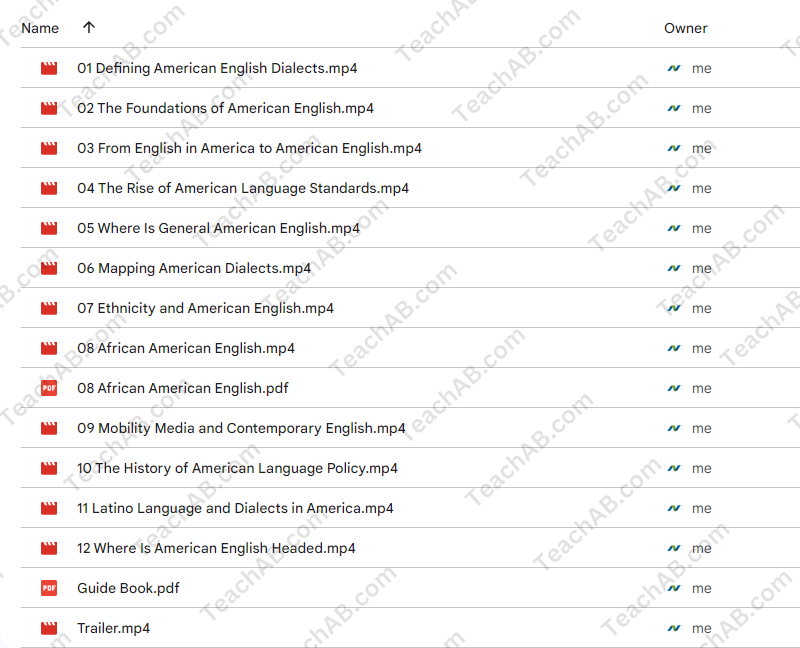Click video icon for 10 History of American Language Policy

pos(49,468)
